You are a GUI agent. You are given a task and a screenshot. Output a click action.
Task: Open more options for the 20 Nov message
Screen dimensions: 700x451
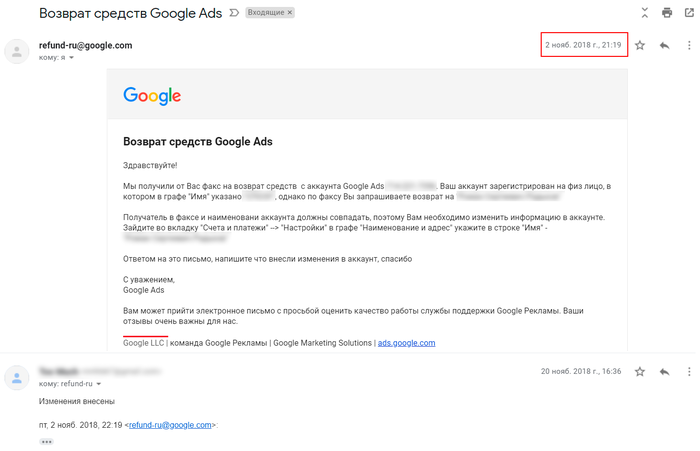(x=689, y=372)
